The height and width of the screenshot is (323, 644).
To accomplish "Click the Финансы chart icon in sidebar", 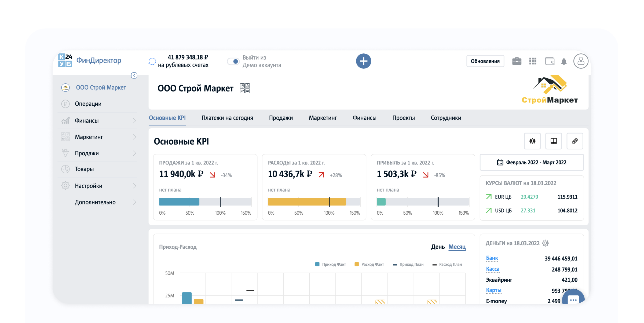I will tap(65, 120).
